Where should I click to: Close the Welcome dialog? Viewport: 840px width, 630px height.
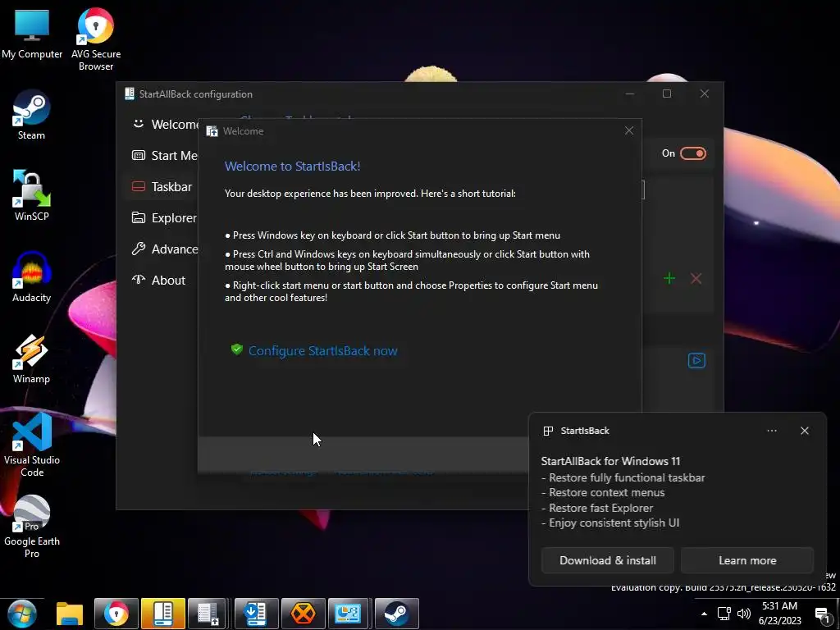point(629,130)
